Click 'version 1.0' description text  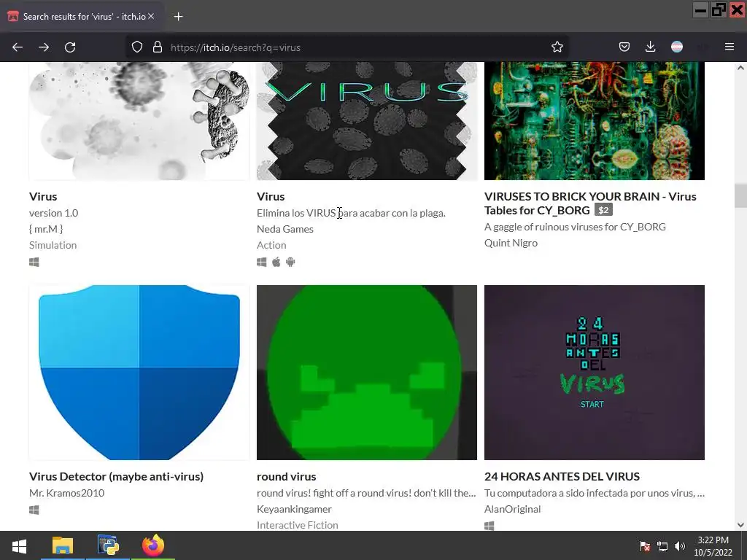click(x=53, y=213)
